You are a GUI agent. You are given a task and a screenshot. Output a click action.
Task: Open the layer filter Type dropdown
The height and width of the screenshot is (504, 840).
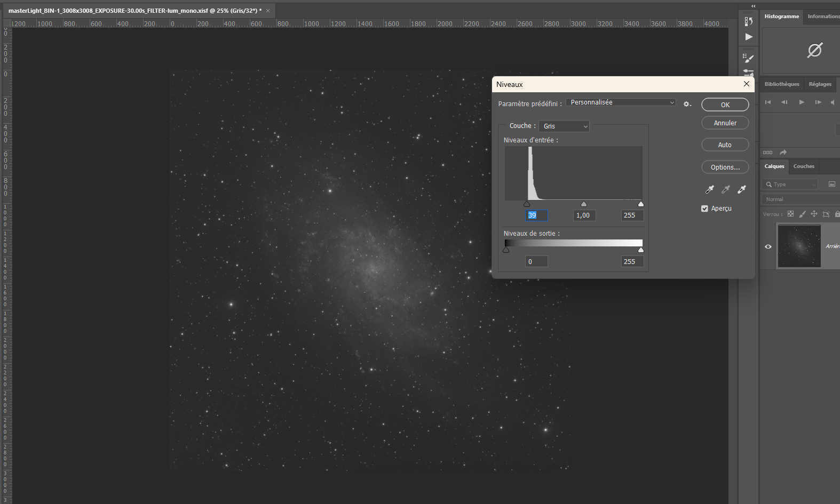(x=791, y=185)
